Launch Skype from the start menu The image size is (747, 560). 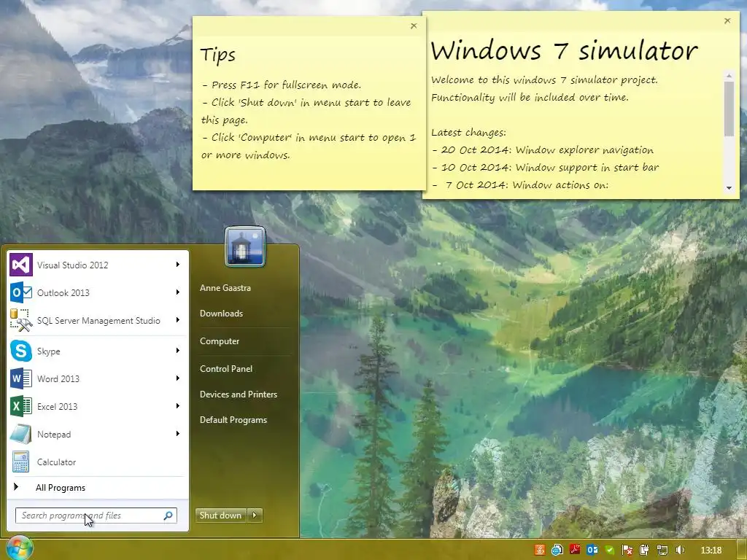tap(98, 351)
